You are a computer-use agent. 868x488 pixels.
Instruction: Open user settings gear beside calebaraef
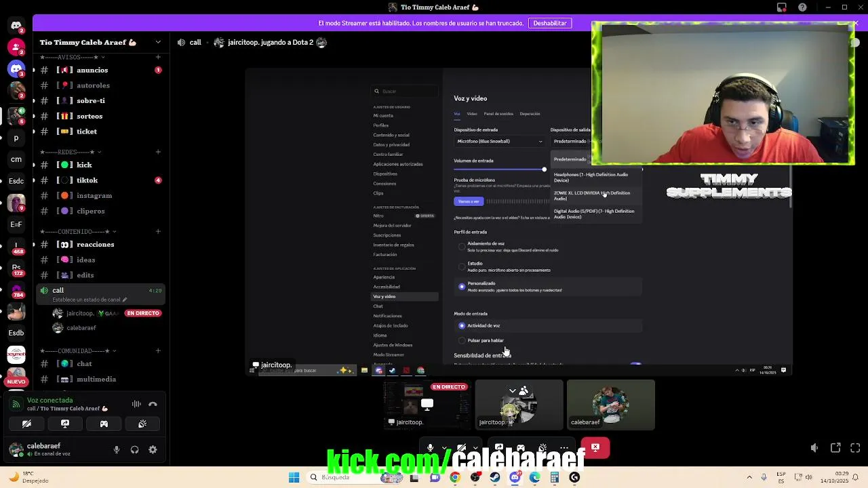(153, 449)
